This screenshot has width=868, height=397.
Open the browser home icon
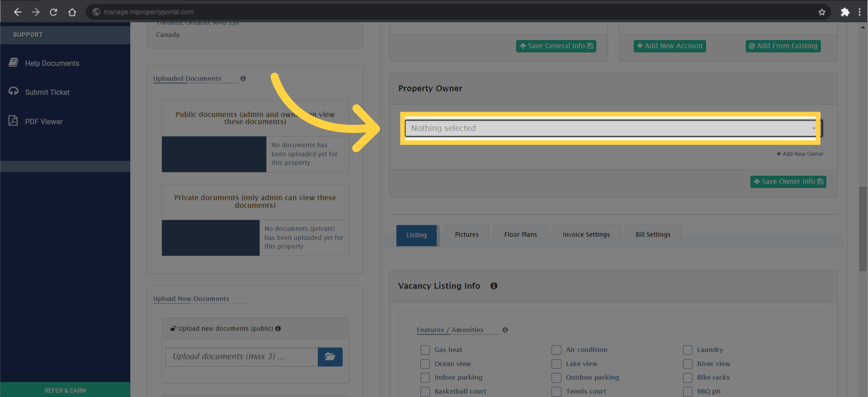pyautogui.click(x=72, y=12)
